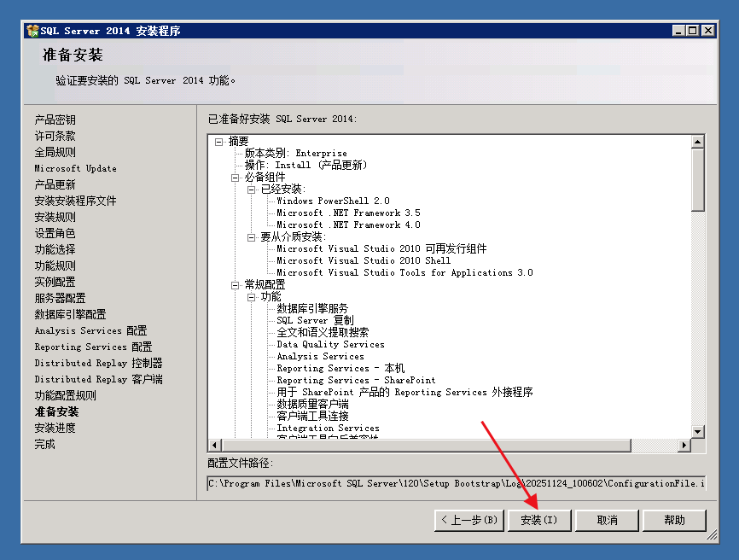Click the SQL Server setup title bar icon

[x=32, y=31]
